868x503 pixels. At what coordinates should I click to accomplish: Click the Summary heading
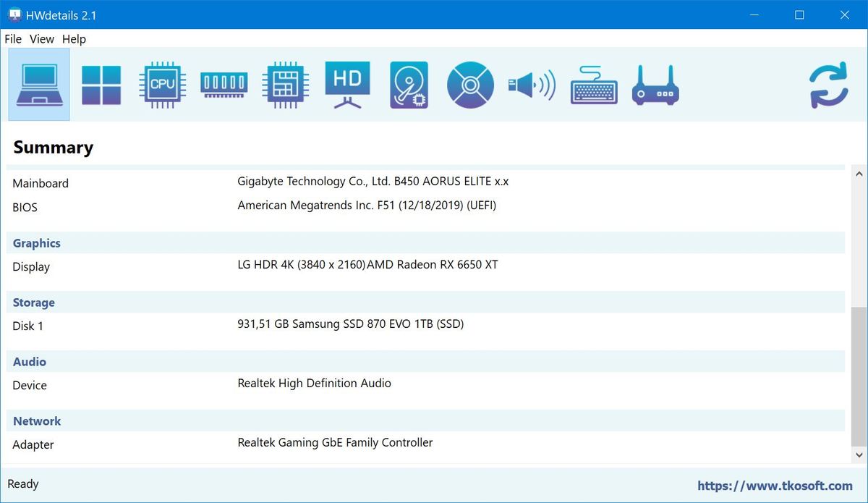[x=54, y=148]
